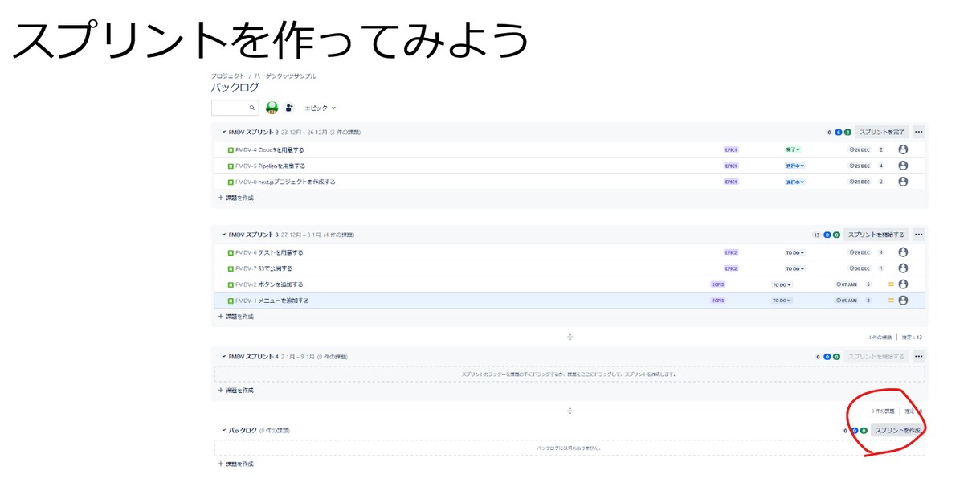The image size is (980, 491).
Task: Open issue FMDV-6 テストを用意する
Action: tap(269, 252)
